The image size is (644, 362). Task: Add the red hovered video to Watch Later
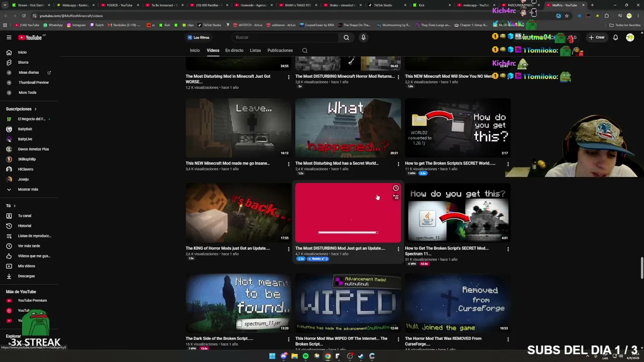396,188
